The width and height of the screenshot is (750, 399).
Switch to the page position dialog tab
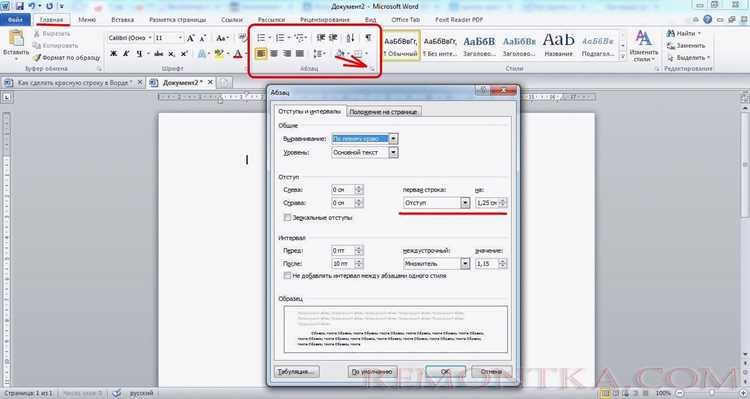tap(383, 112)
